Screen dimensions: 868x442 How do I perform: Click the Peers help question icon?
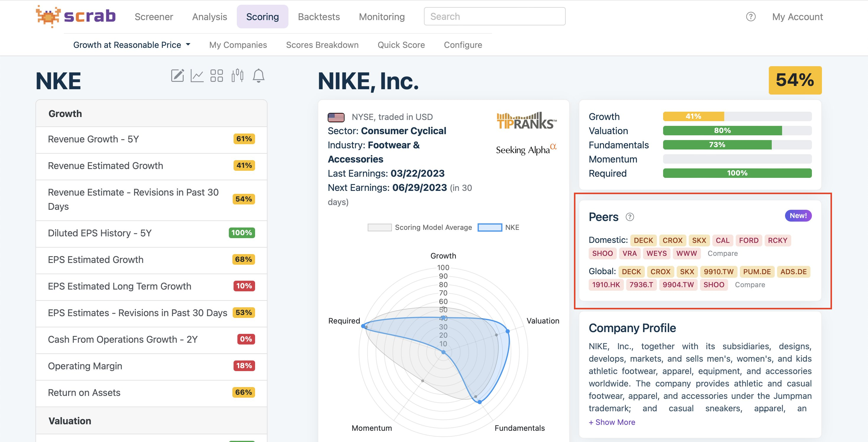[630, 217]
